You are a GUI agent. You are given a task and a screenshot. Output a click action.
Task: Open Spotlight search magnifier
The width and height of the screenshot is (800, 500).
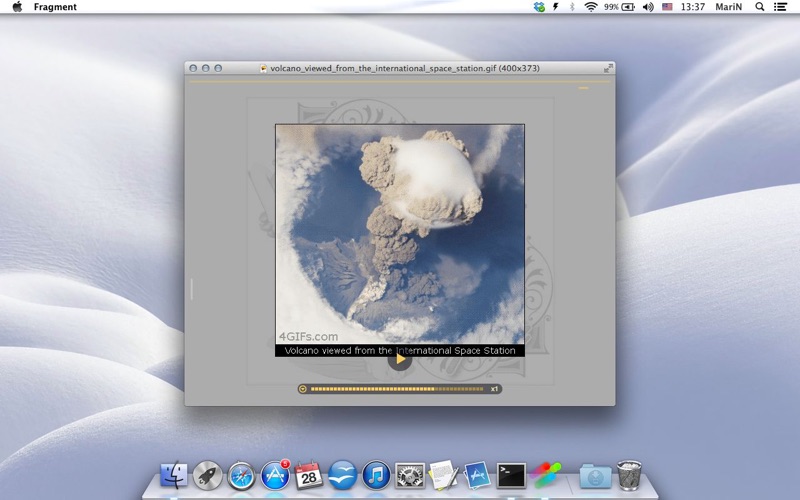pyautogui.click(x=760, y=7)
